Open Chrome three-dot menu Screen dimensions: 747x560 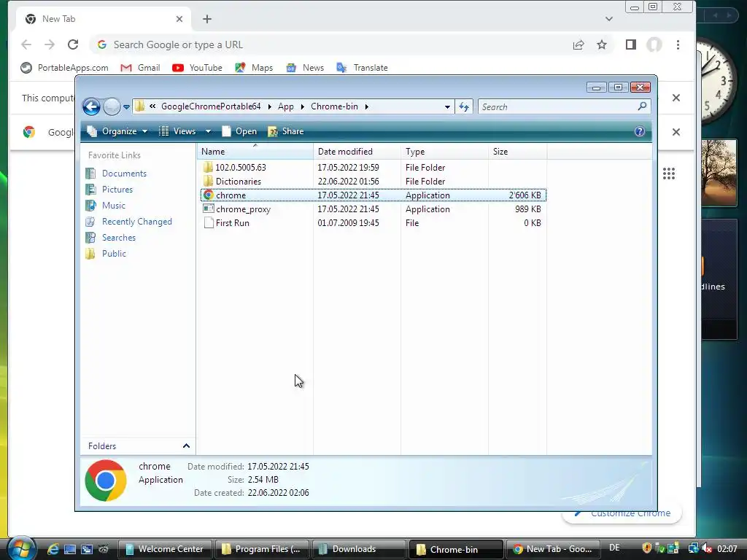pyautogui.click(x=678, y=44)
